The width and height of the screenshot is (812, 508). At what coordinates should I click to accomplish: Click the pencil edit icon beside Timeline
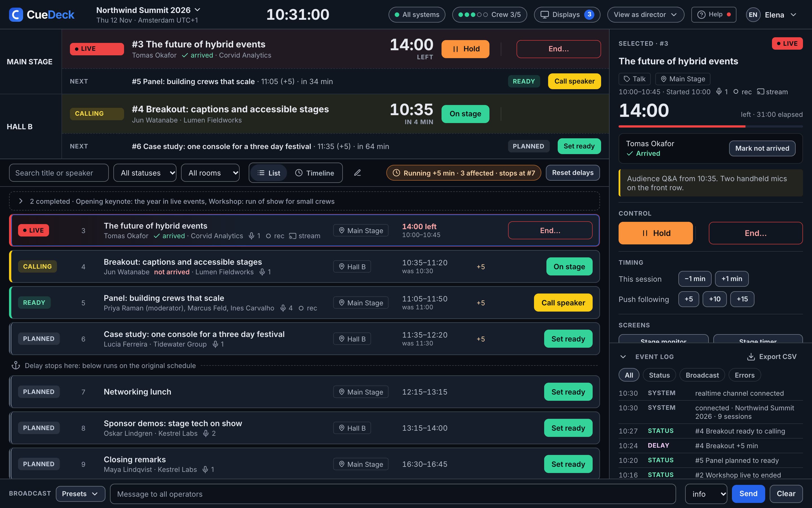357,173
